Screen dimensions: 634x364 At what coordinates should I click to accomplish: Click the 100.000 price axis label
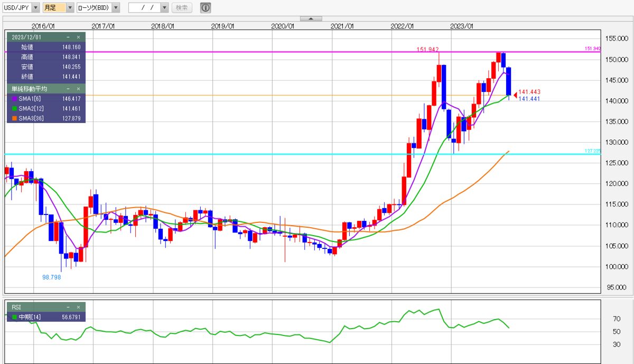tap(616, 267)
